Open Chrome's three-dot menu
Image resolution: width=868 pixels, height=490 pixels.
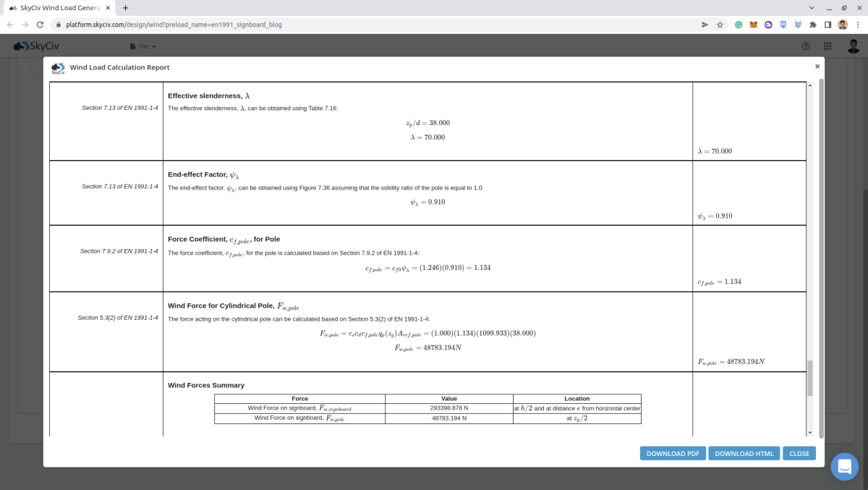pos(858,24)
